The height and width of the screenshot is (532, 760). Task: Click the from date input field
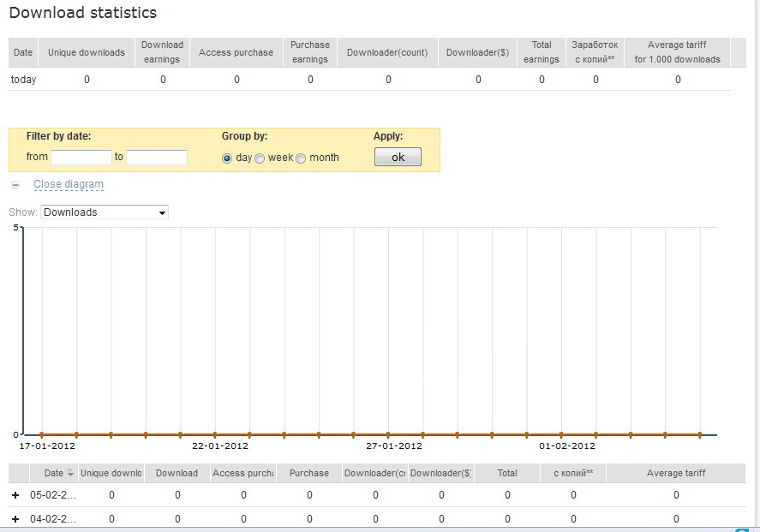(81, 157)
